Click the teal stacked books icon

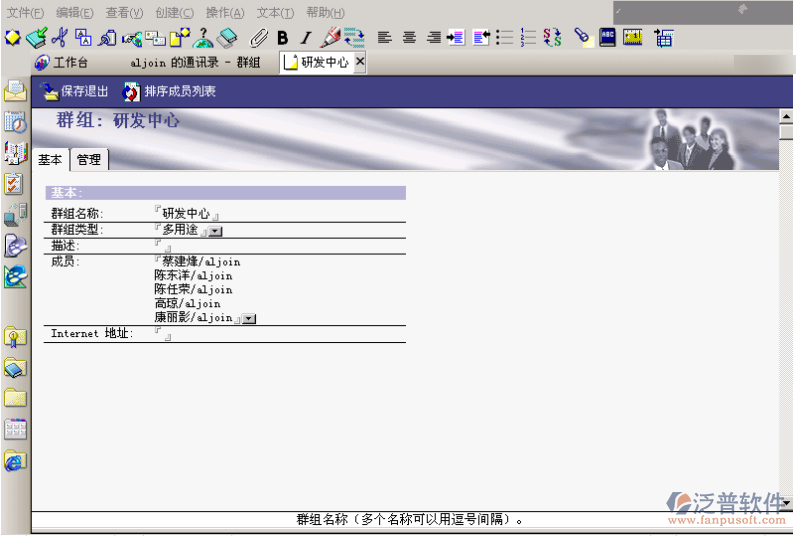pyautogui.click(x=227, y=38)
